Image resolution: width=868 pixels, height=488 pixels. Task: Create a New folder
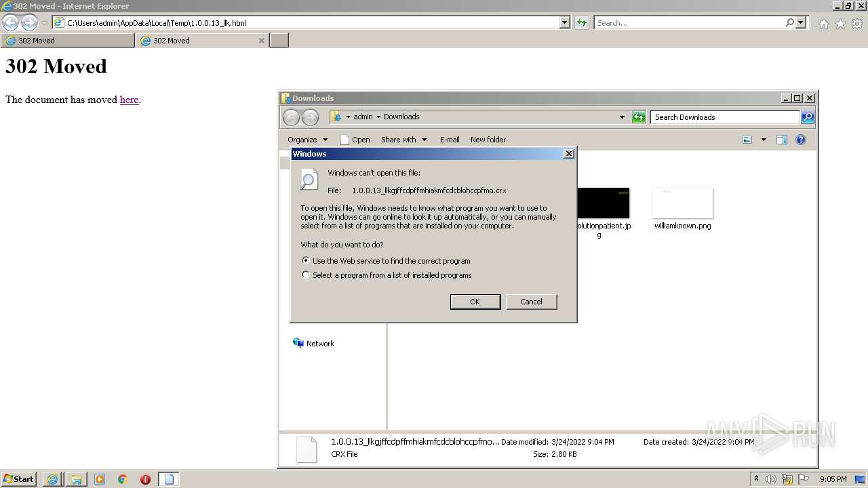488,140
